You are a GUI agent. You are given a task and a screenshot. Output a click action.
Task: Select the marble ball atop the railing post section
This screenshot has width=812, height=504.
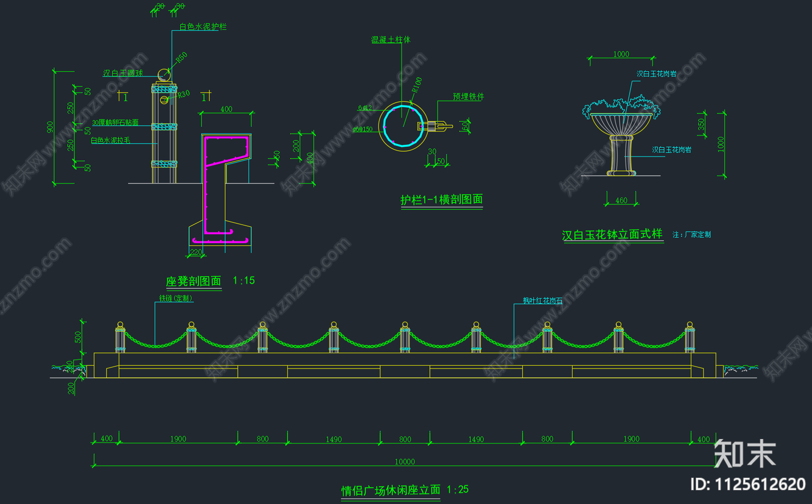click(164, 75)
